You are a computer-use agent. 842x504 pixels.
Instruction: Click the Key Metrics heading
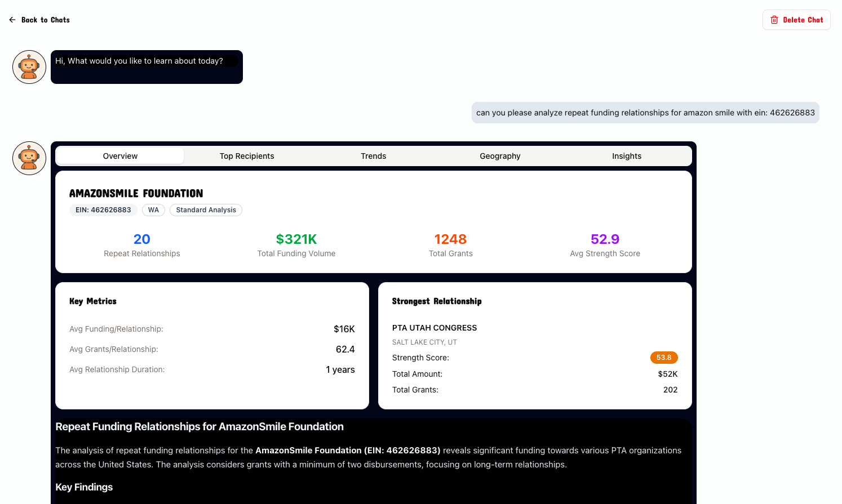93,301
